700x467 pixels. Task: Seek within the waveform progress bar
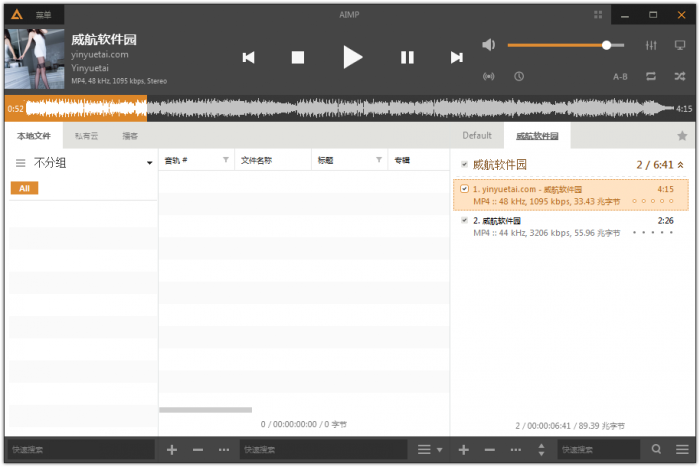350,108
